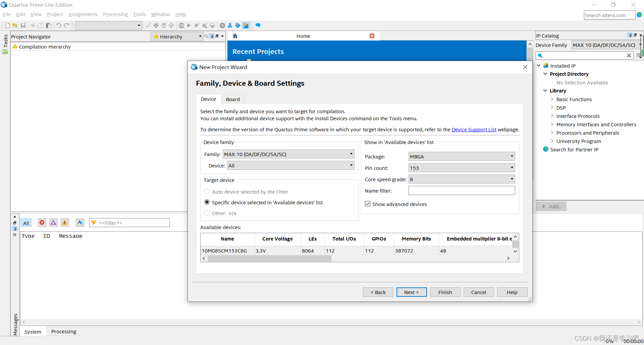Close the Home tab with red X

372,36
